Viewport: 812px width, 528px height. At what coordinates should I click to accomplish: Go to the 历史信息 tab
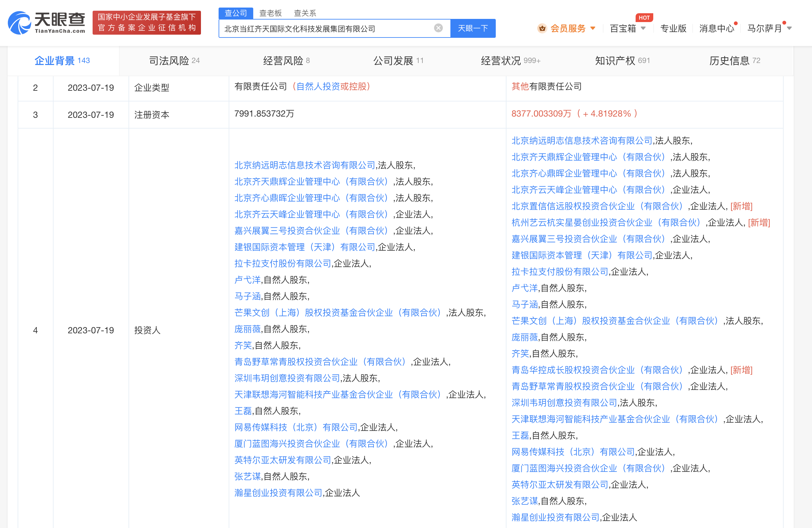[734, 61]
